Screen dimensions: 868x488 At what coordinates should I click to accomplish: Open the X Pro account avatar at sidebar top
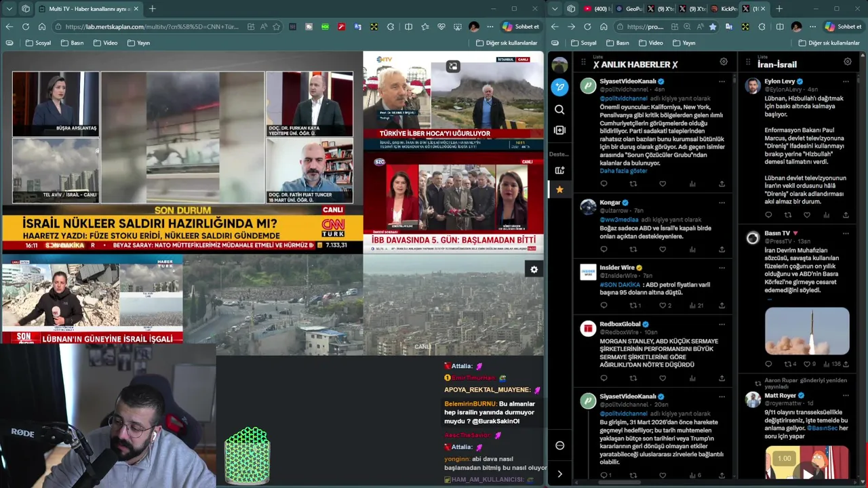pos(559,64)
